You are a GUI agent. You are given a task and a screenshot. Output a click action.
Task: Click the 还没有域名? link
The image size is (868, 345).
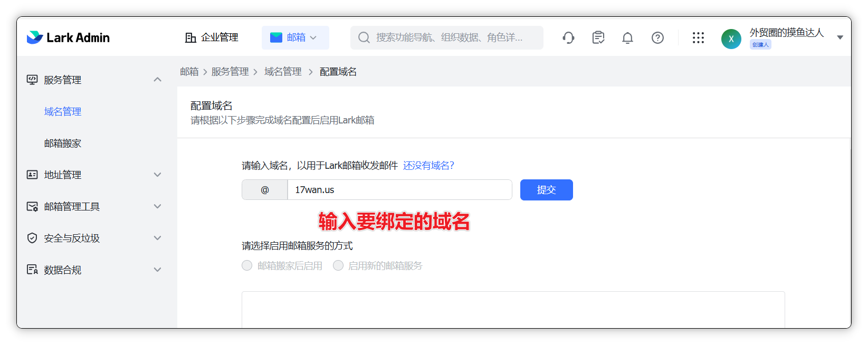tap(428, 166)
